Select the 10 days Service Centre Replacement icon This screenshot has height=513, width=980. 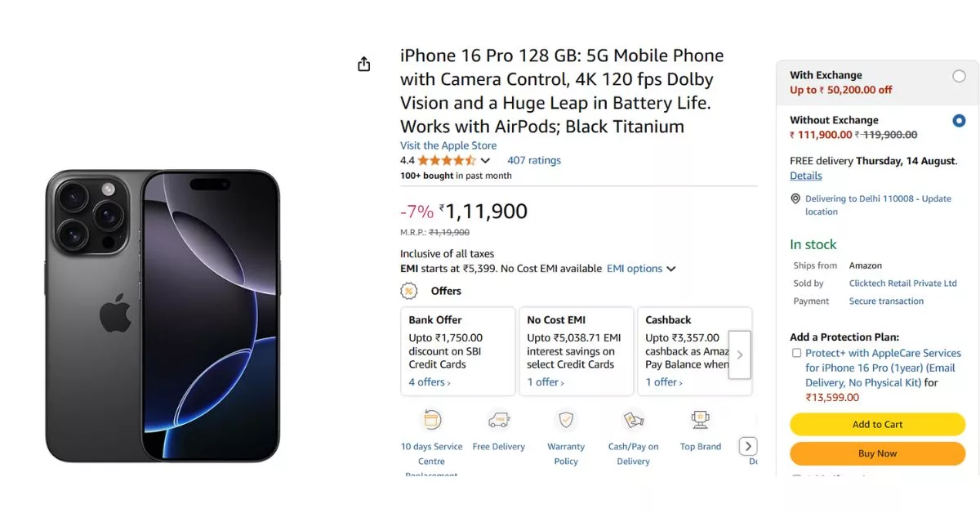point(431,422)
